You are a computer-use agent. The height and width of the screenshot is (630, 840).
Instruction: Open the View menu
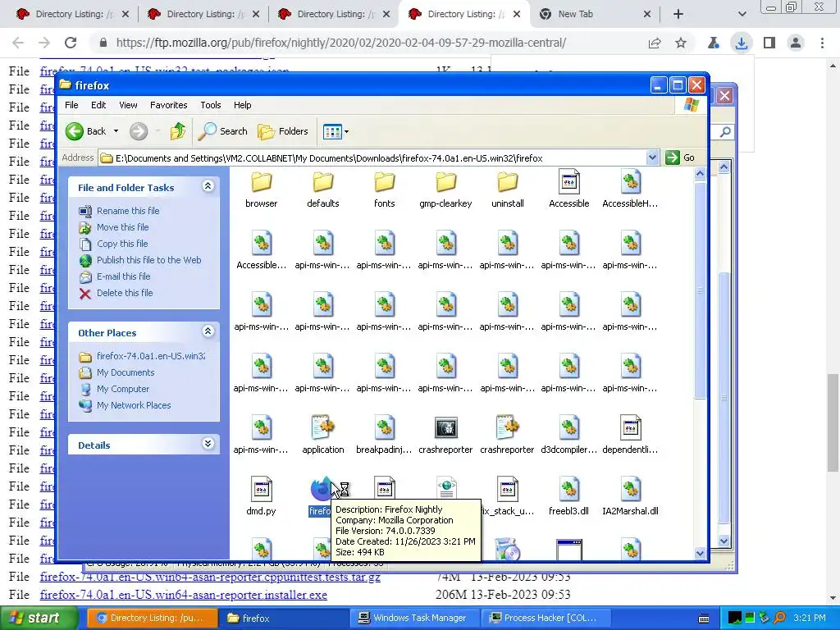[128, 105]
